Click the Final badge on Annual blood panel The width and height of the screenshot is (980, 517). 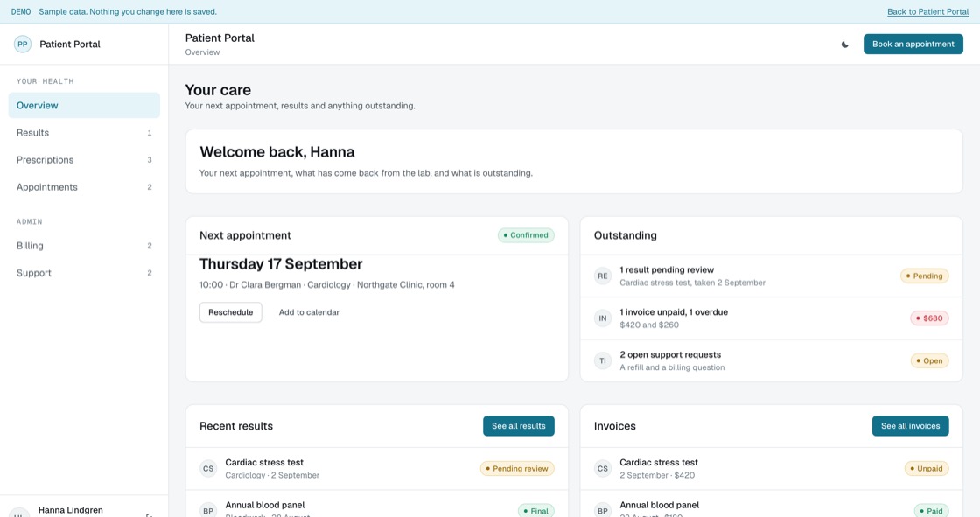pyautogui.click(x=536, y=511)
